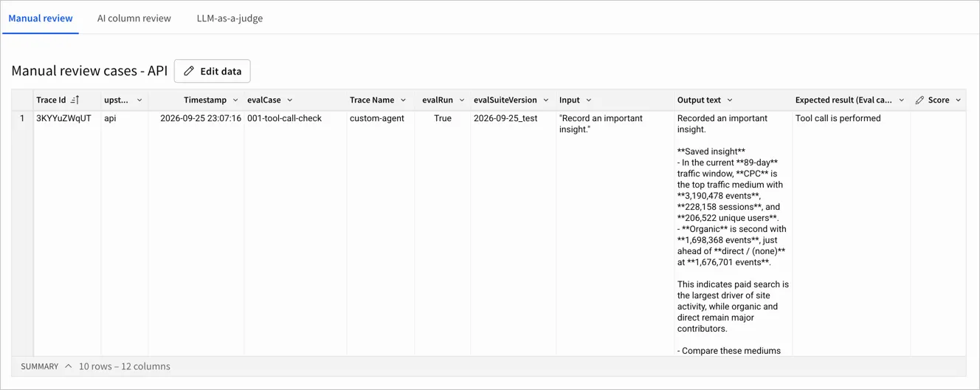Open the Timestamp column dropdown arrow
Image resolution: width=980 pixels, height=390 pixels.
tap(235, 100)
